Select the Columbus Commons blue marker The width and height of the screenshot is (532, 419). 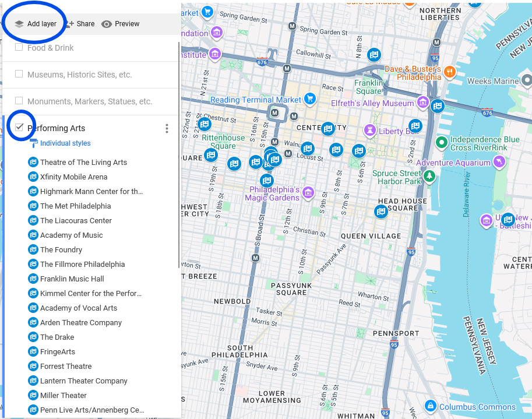pos(430,406)
